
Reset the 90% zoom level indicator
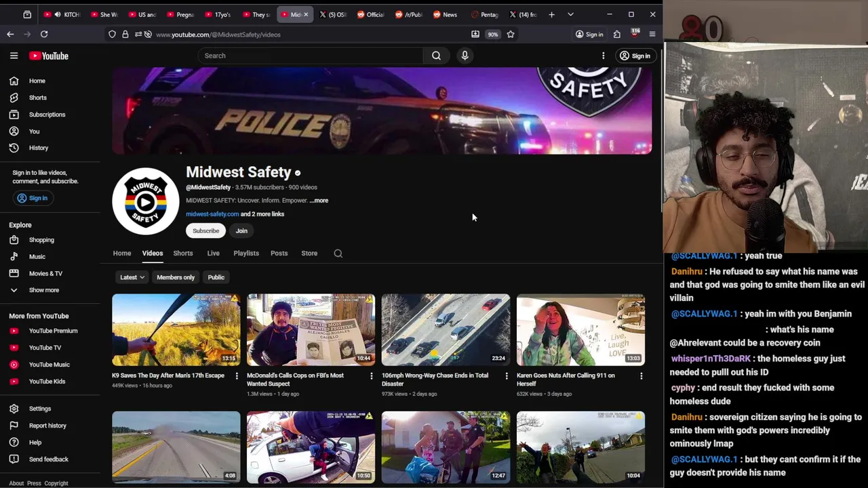493,35
